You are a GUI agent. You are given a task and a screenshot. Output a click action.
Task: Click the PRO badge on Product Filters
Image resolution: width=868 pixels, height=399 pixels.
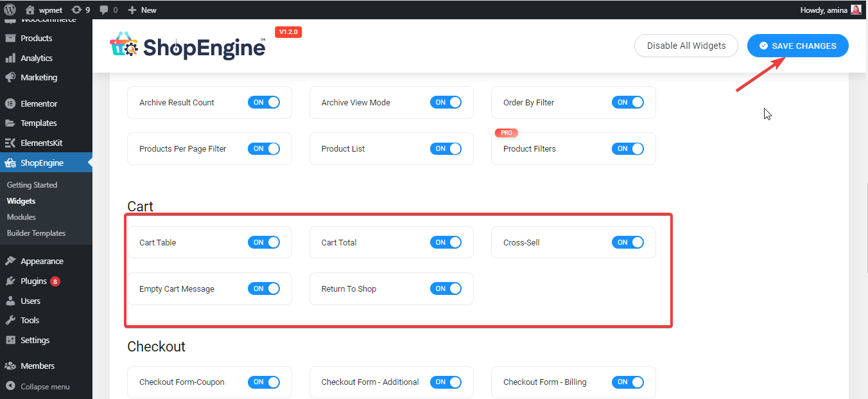(507, 133)
